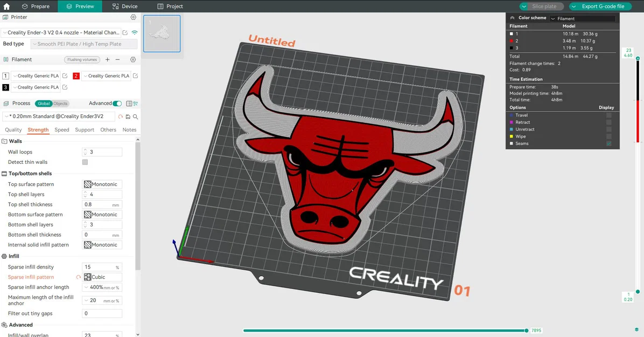Collapse the color scheme legend panel
This screenshot has width=644, height=337.
512,18
